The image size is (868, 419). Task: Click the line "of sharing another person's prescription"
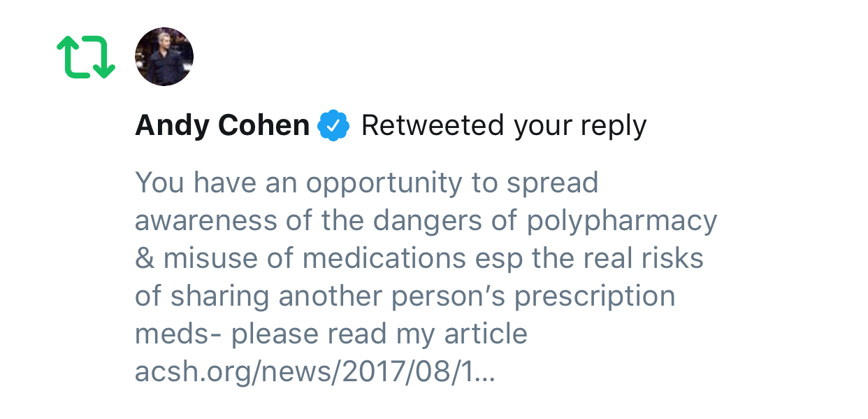[x=405, y=297]
